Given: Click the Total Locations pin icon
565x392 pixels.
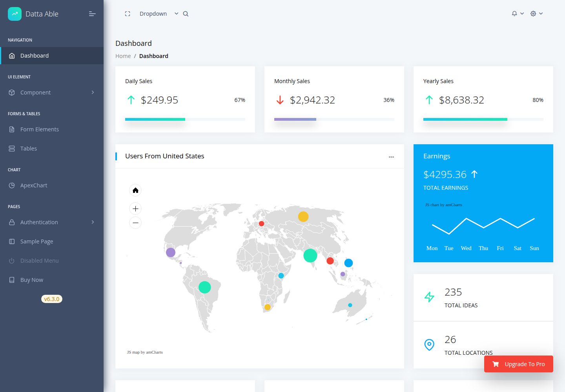Looking at the screenshot, I should (429, 345).
